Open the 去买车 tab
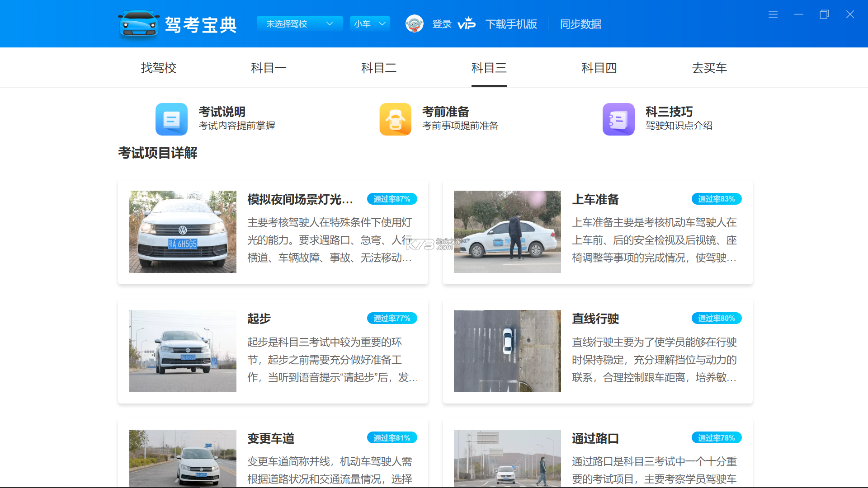 click(709, 68)
